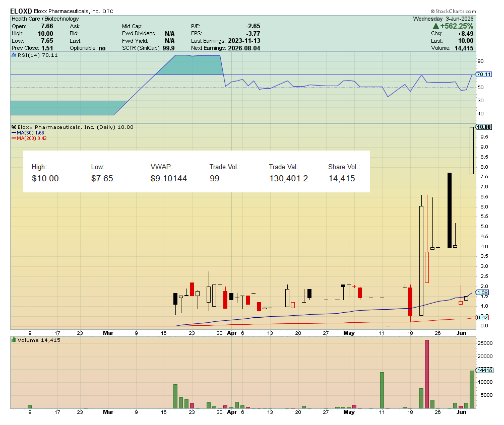Viewport: 504px width, 425px height.
Task: Click the RSI(14) 70.11 legend label
Action: pyautogui.click(x=38, y=55)
